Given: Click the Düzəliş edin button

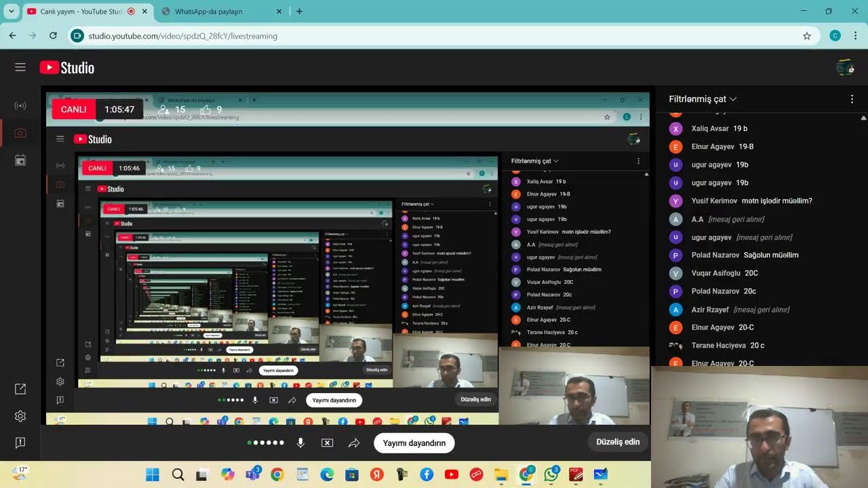Looking at the screenshot, I should point(618,442).
